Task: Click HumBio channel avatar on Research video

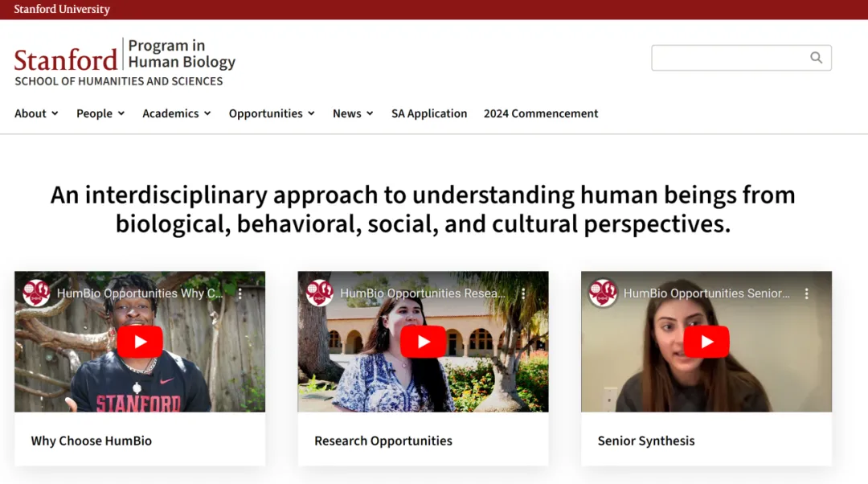Action: tap(319, 293)
